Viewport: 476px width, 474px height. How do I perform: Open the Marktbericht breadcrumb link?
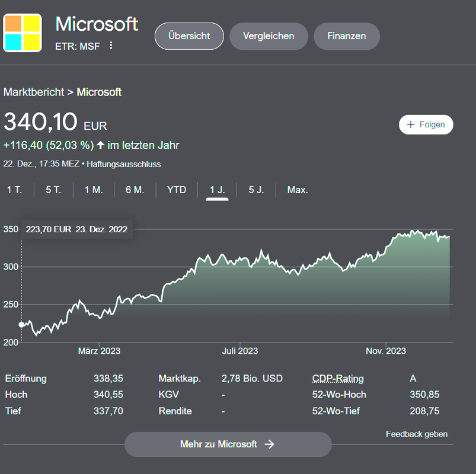(34, 92)
